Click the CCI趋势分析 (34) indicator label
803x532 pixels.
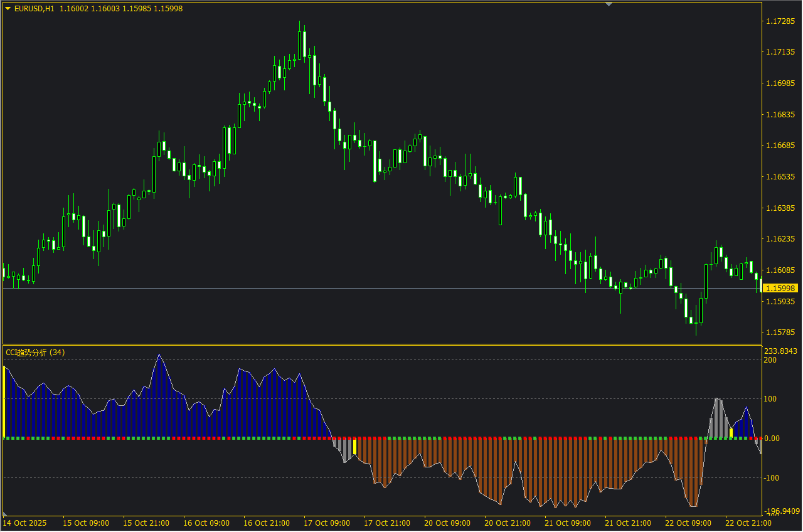pyautogui.click(x=35, y=353)
